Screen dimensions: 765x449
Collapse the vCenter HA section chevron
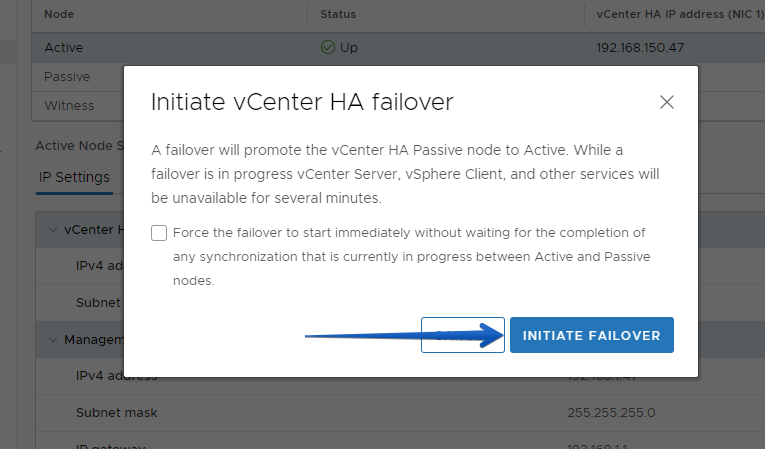(x=53, y=229)
